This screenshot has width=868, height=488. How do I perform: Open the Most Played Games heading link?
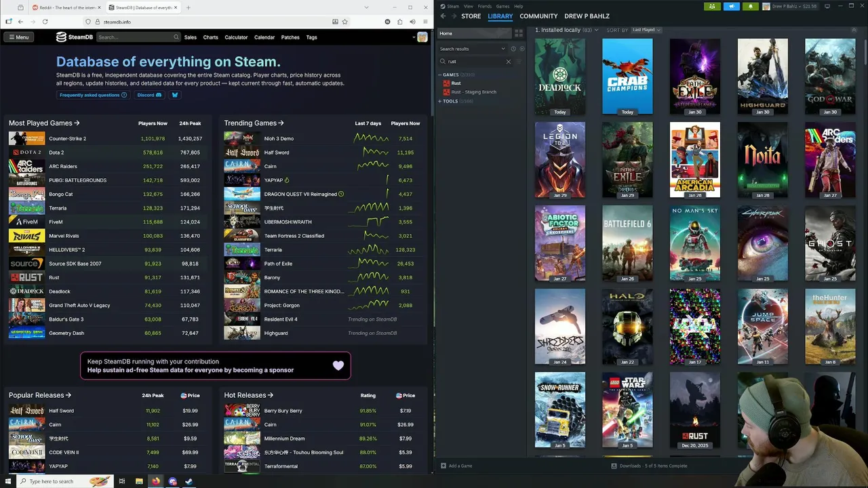click(x=44, y=123)
